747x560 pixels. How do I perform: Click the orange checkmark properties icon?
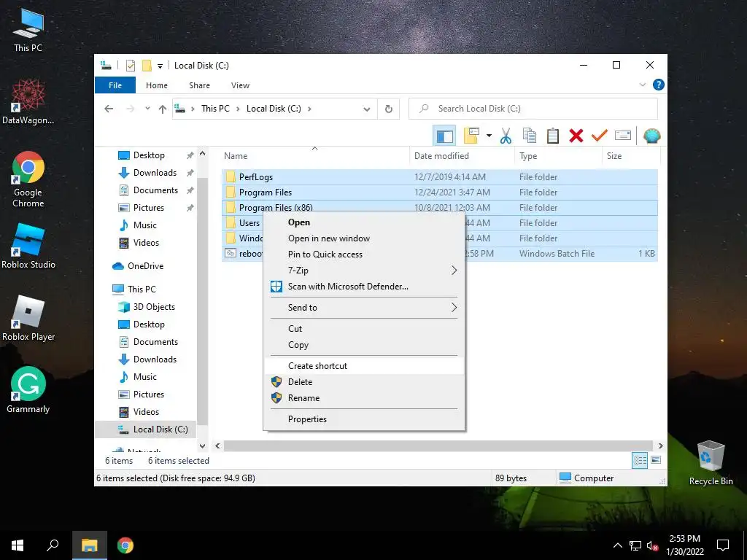point(600,136)
